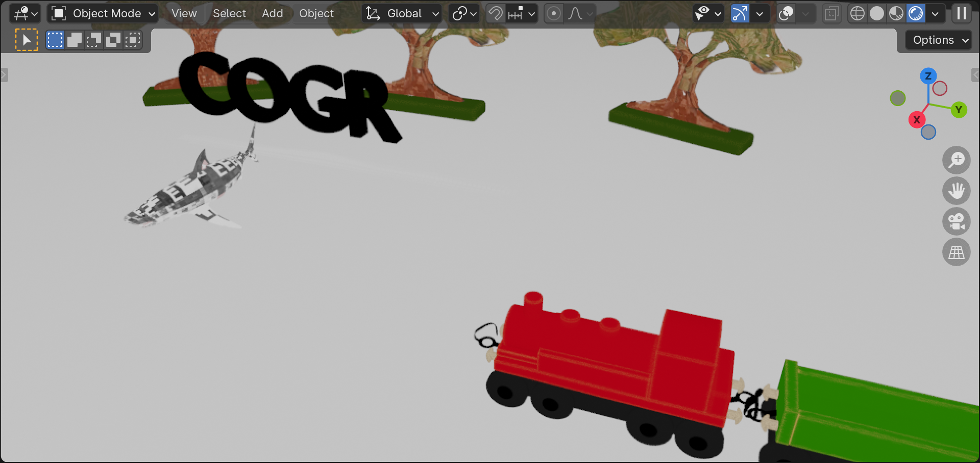The width and height of the screenshot is (980, 463).
Task: Set selection mode to extend
Action: (x=75, y=40)
